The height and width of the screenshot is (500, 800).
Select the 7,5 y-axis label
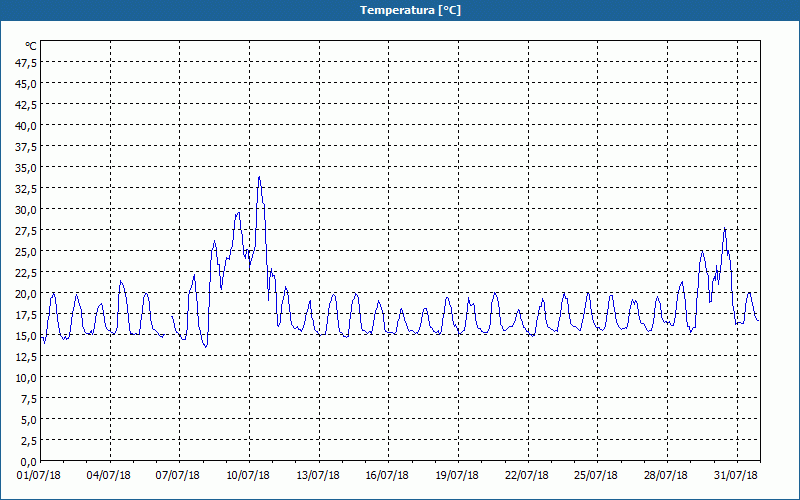pyautogui.click(x=29, y=399)
